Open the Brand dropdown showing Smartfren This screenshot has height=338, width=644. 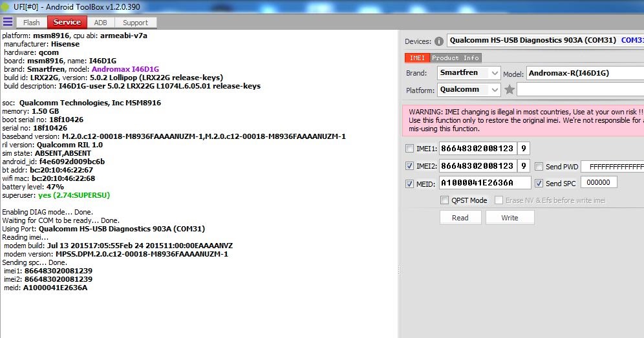coord(469,72)
